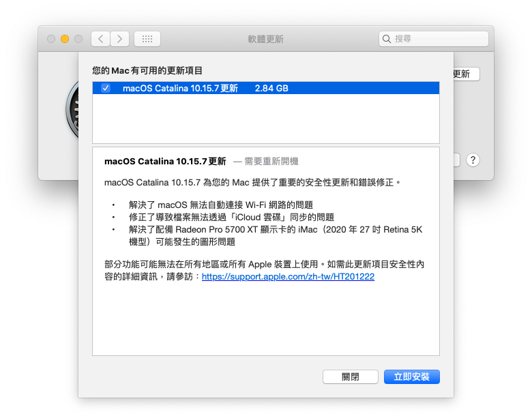
Task: Click sentence about 重要的安全性更新和錯誤修正
Action: [253, 183]
